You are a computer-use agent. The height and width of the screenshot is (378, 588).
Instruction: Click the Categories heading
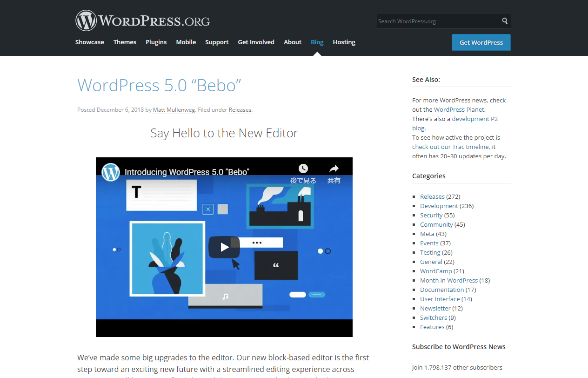tap(429, 176)
